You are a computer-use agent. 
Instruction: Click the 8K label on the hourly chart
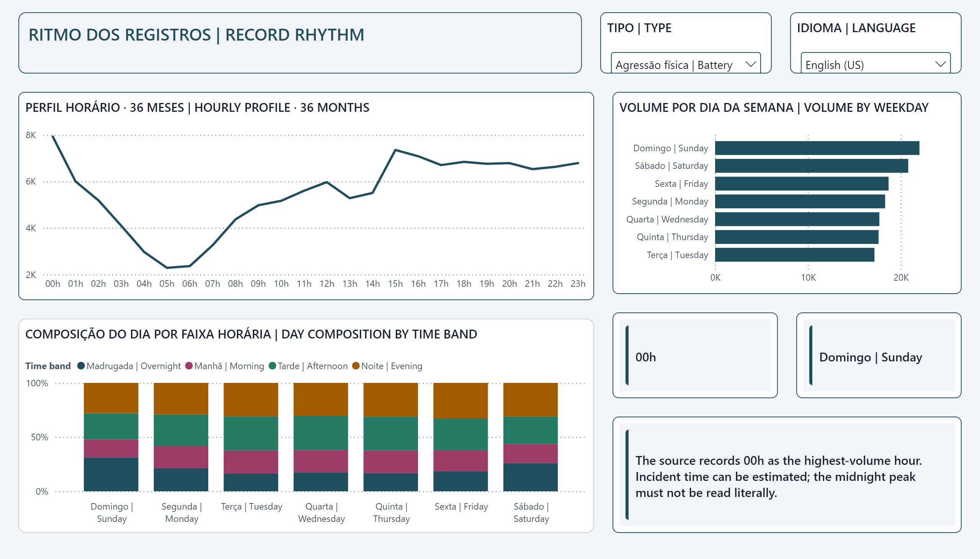[31, 135]
